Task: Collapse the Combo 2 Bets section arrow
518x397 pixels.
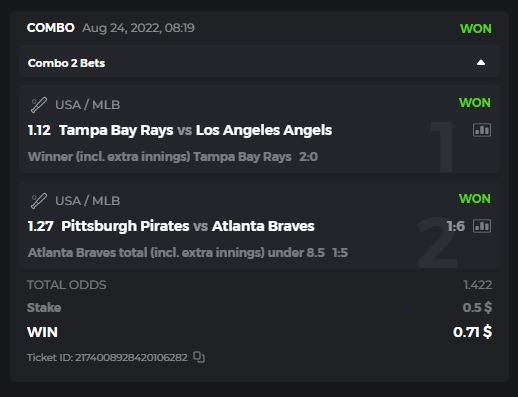Action: click(x=481, y=63)
